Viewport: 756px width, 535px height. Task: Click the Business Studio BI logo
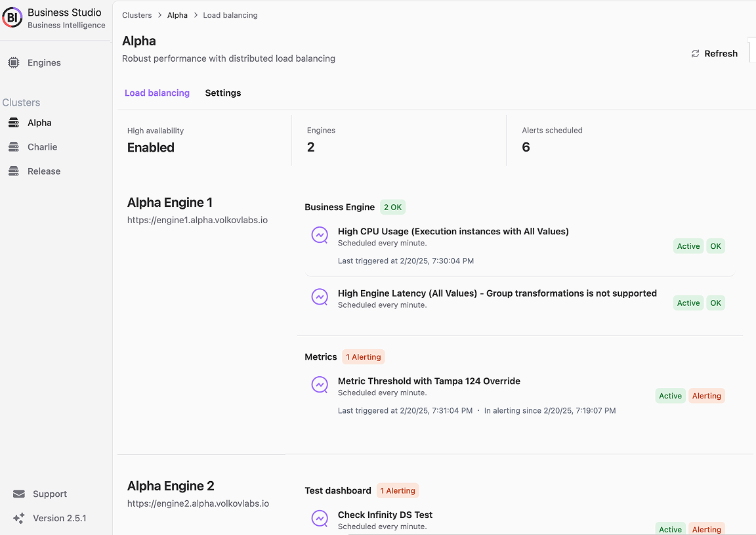coord(12,18)
